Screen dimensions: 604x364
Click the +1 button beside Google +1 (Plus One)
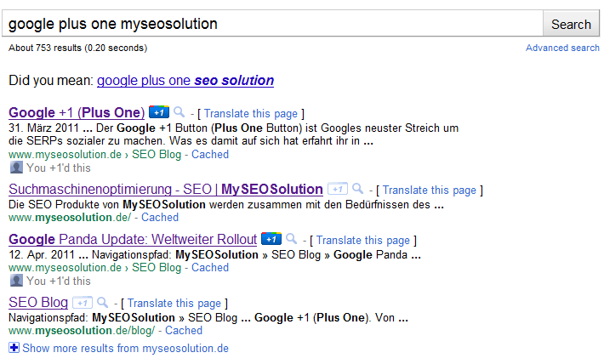[158, 112]
